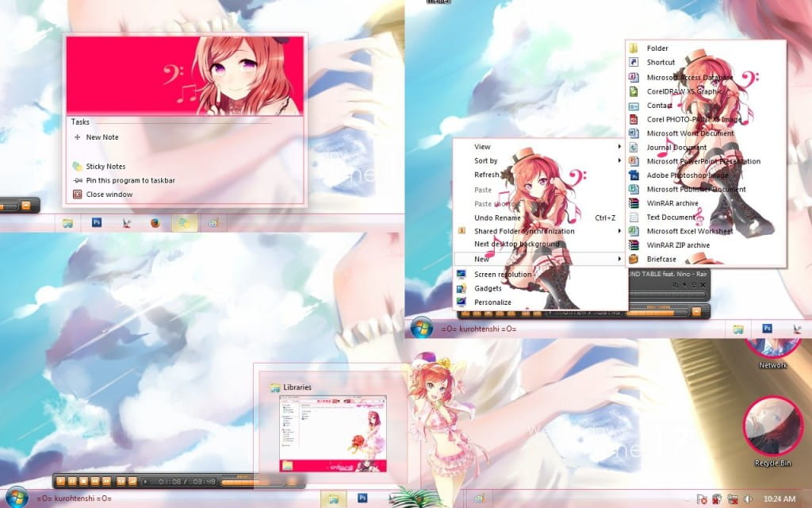Viewport: 812px width, 508px height.
Task: Expand the New submenu arrow
Action: click(621, 259)
